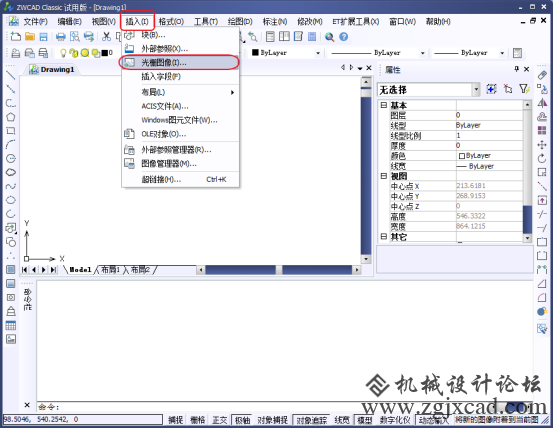Click the Print icon in toolbar
The height and width of the screenshot is (428, 554).
(61, 37)
